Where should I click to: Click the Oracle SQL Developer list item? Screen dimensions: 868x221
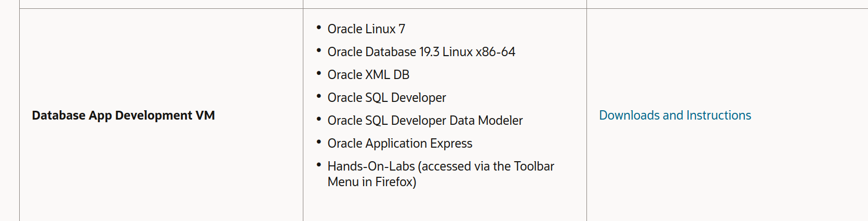click(386, 98)
